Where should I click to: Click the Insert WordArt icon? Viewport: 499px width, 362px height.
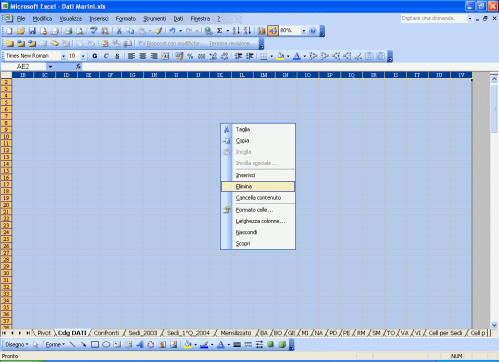139,345
